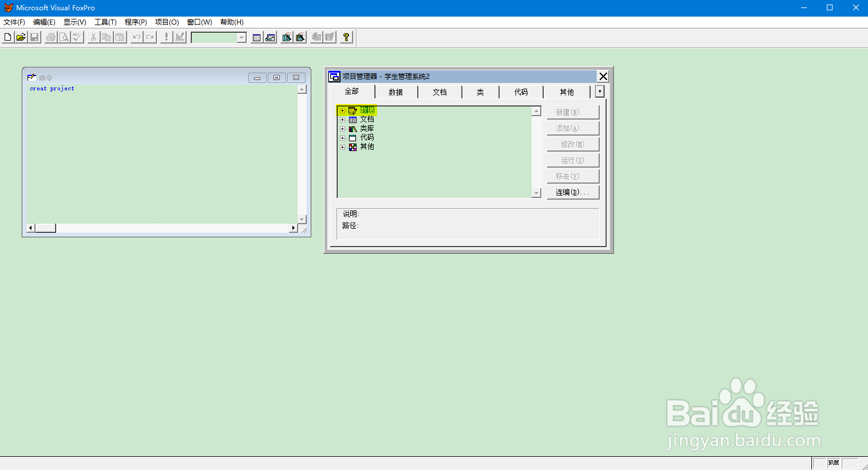The image size is (868, 470).
Task: Click the Redo arrow icon
Action: 150,37
